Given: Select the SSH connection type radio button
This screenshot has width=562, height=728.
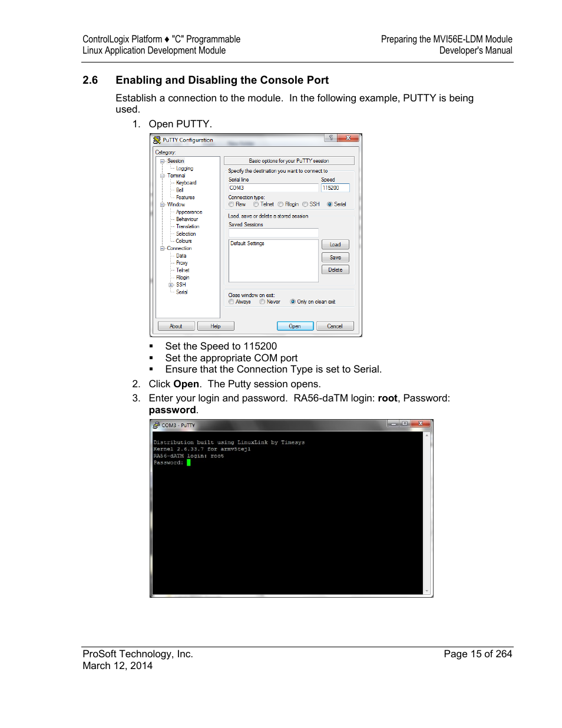Looking at the screenshot, I should (x=305, y=205).
